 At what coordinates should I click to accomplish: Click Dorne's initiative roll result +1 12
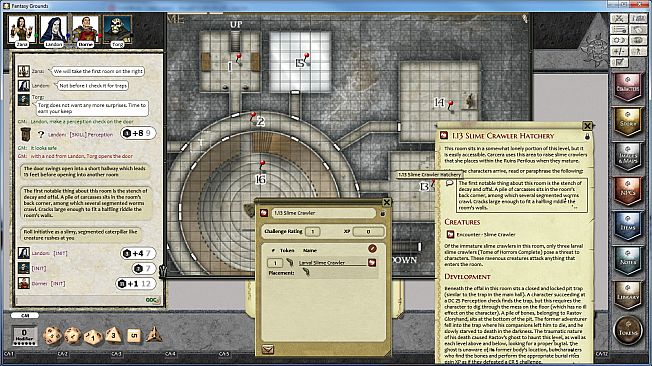coord(136,284)
